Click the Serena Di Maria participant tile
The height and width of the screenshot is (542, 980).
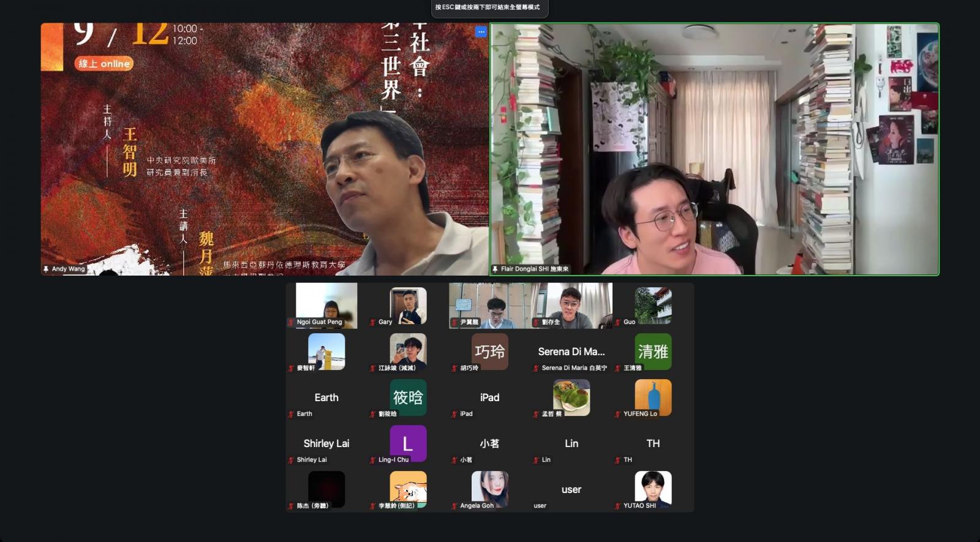pos(571,352)
